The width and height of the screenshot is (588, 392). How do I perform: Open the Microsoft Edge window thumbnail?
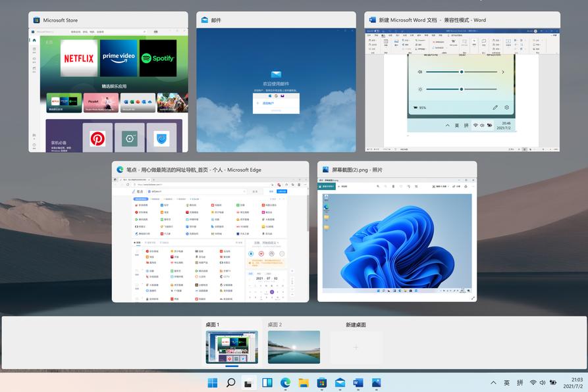point(211,233)
